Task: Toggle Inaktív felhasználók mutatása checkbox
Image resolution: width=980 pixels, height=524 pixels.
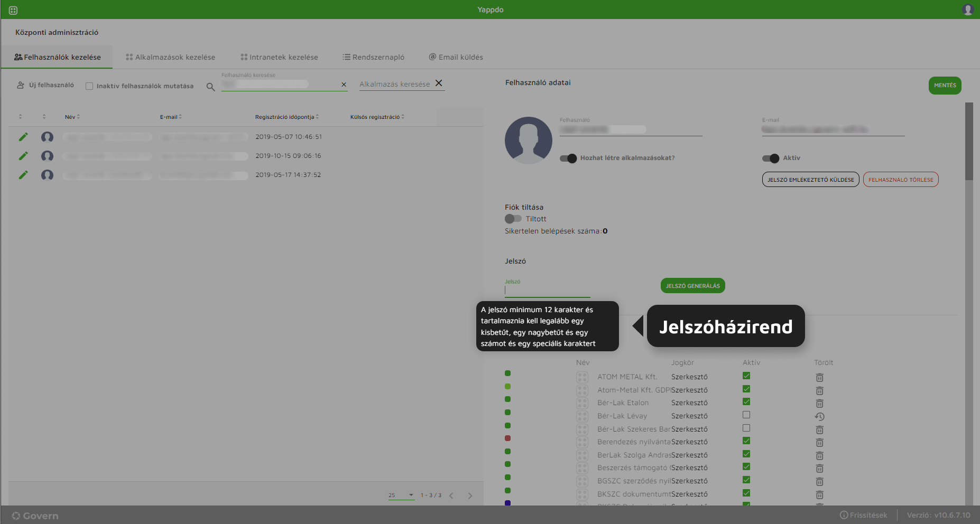Action: click(x=89, y=86)
